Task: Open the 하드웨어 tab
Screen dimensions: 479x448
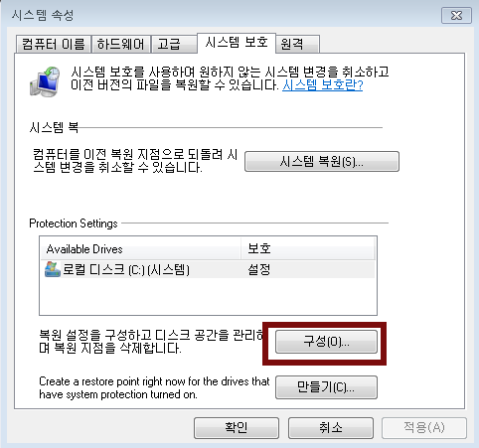Action: point(121,44)
